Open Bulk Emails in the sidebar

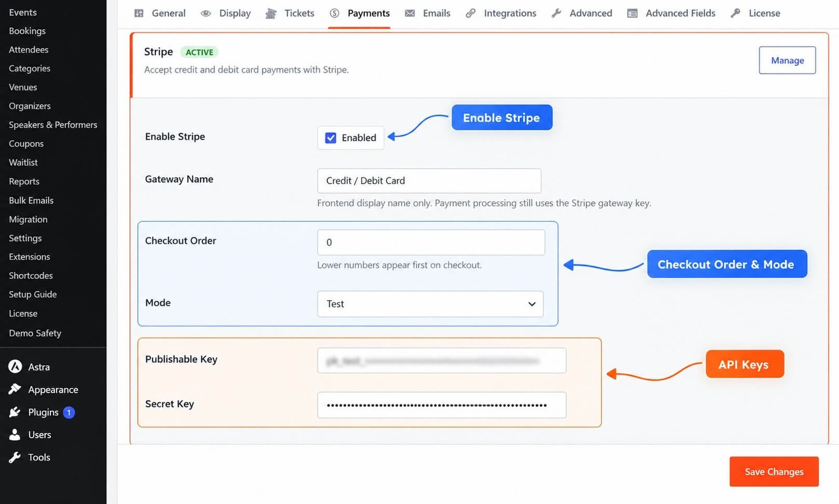(x=31, y=200)
